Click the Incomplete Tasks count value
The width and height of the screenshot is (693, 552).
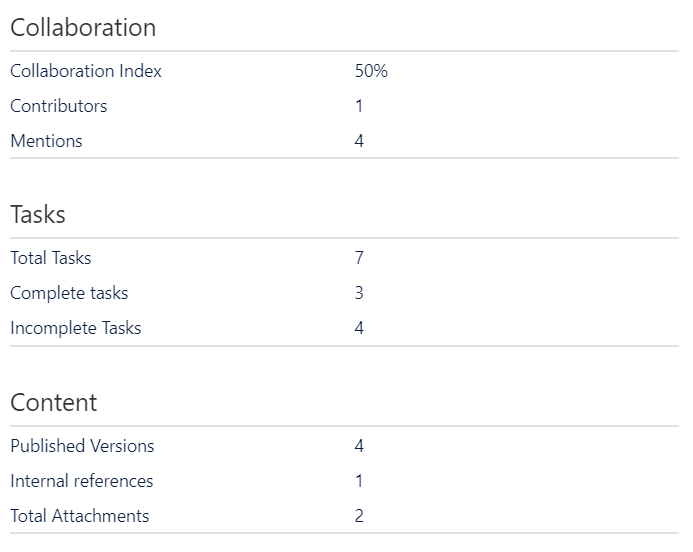coord(359,328)
